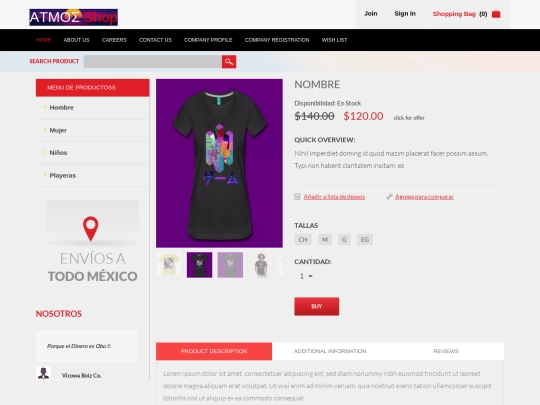Switch to the Additional Information tab

pyautogui.click(x=330, y=351)
